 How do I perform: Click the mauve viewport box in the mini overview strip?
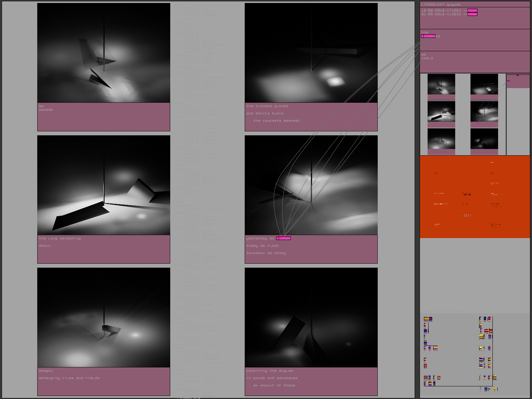click(x=518, y=82)
